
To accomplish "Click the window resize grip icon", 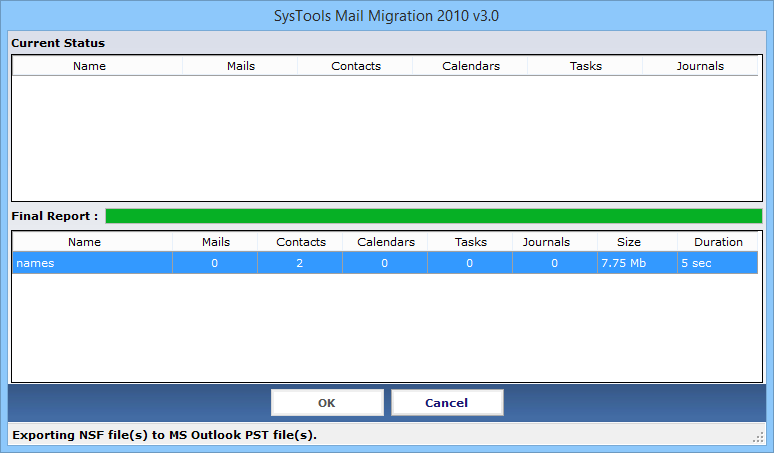I will (x=758, y=437).
